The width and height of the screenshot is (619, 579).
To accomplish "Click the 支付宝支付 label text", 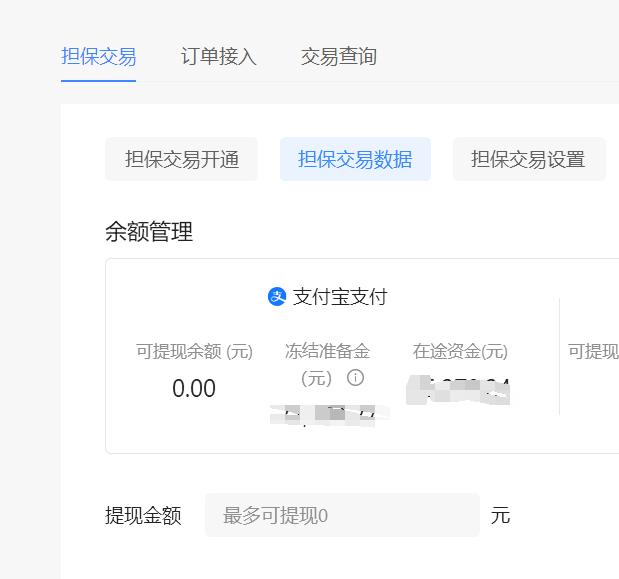I will tap(339, 297).
